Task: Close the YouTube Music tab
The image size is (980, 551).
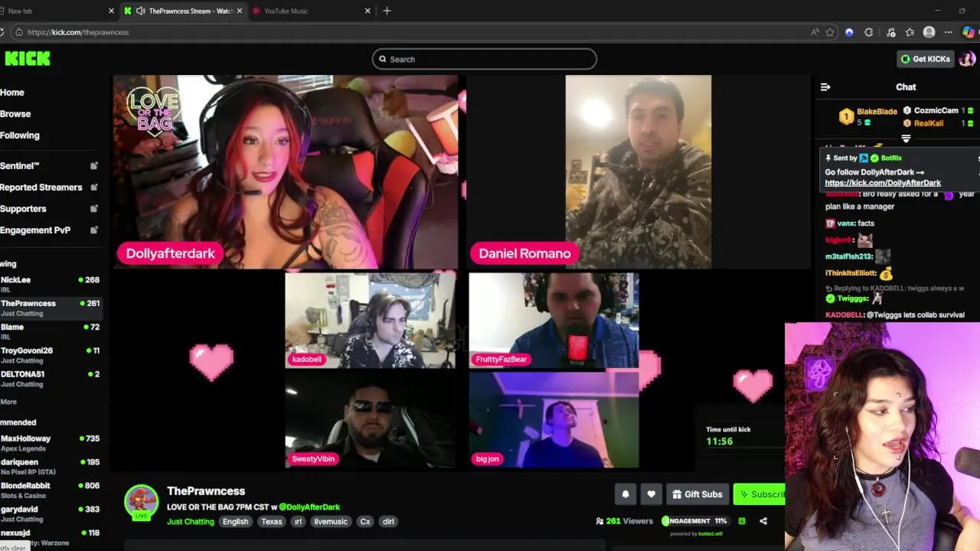Action: pyautogui.click(x=367, y=11)
